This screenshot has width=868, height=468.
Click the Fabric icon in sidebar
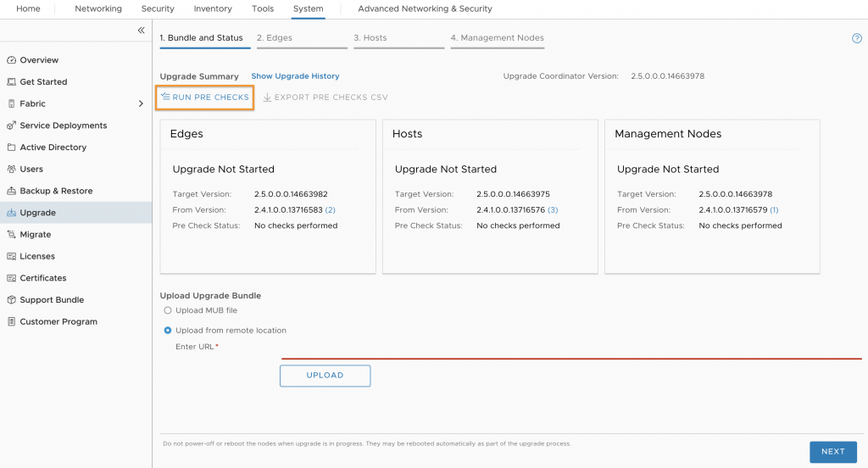point(11,103)
